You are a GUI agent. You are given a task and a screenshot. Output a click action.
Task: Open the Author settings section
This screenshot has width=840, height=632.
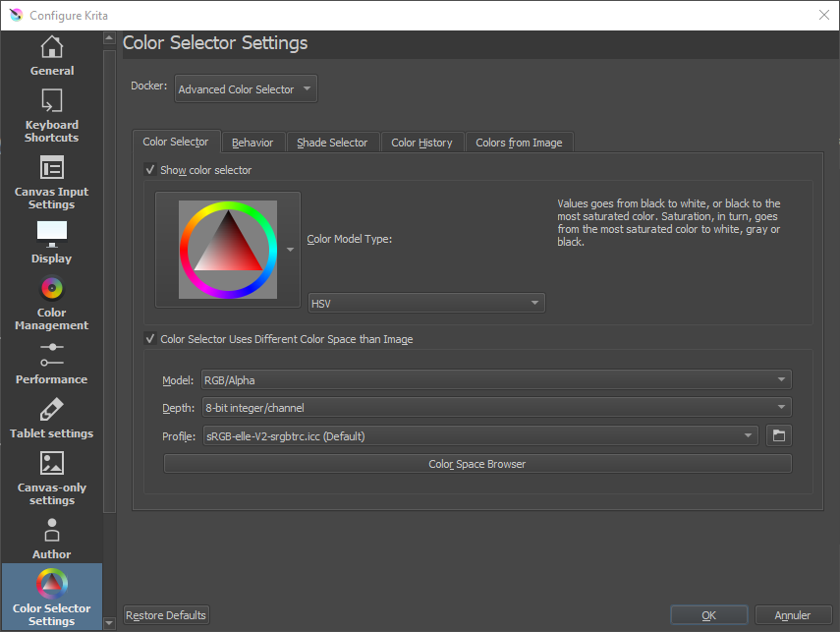[51, 539]
